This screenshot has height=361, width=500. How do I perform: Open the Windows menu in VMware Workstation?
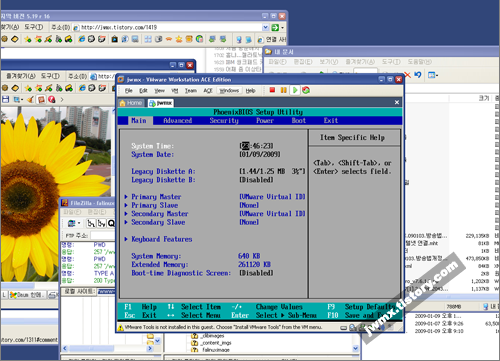point(229,91)
